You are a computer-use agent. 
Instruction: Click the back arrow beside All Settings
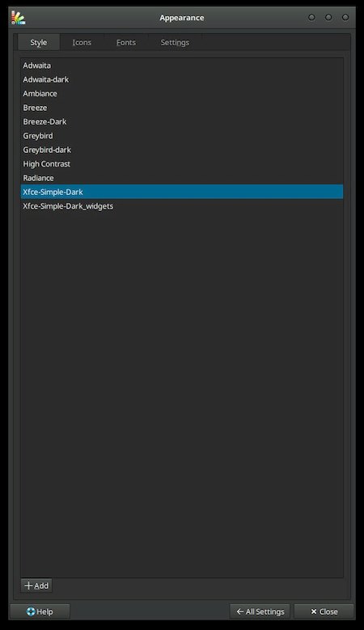pos(240,611)
